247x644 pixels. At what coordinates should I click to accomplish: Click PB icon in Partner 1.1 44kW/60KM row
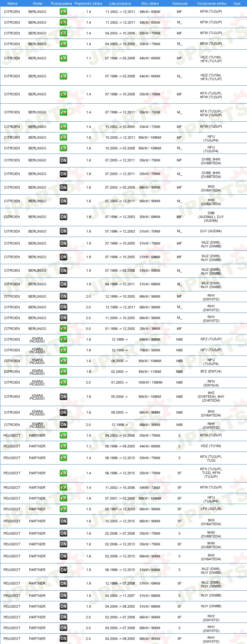(x=63, y=446)
